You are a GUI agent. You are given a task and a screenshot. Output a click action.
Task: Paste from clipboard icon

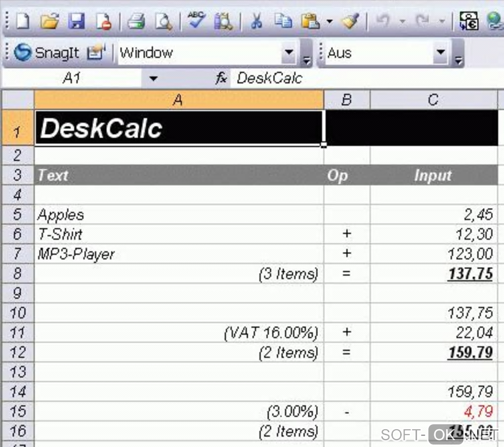310,21
